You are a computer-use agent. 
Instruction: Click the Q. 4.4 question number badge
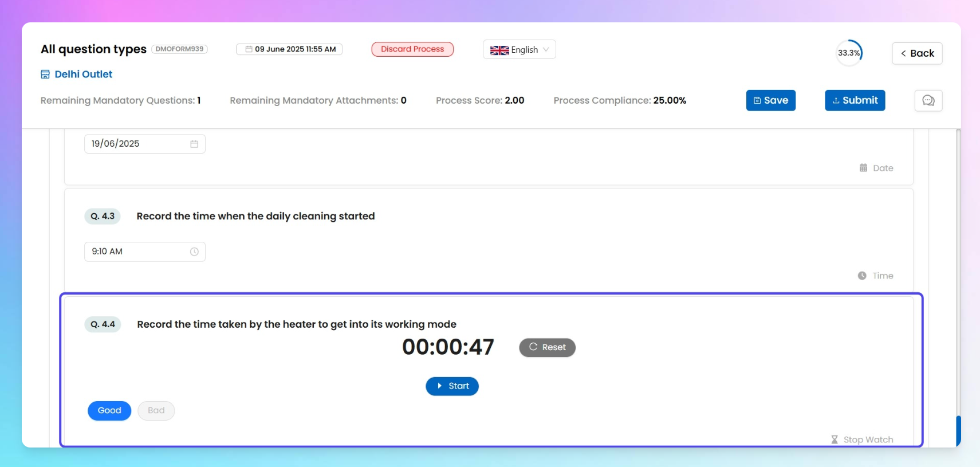coord(103,324)
